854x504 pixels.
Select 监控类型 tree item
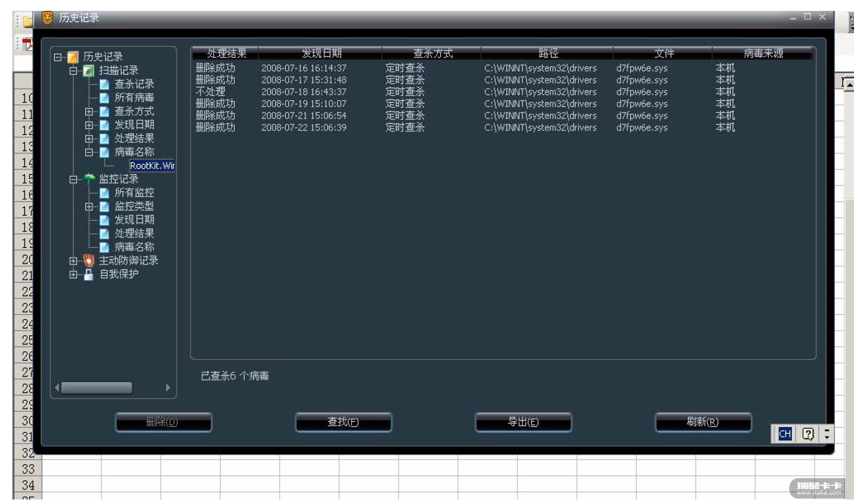pos(134,207)
